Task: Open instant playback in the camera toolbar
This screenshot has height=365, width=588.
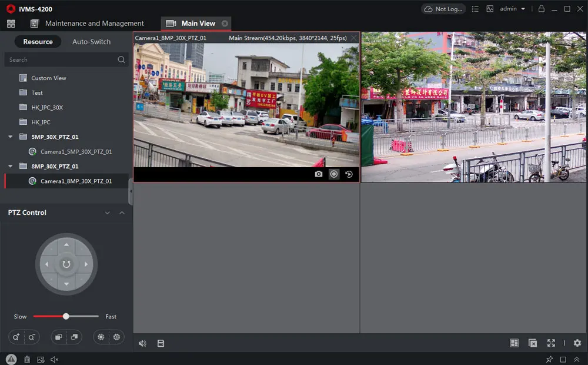Action: coord(349,174)
